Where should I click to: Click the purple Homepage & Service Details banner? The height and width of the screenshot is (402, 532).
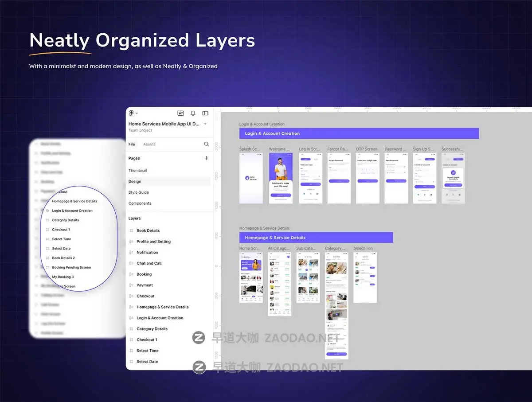(316, 238)
